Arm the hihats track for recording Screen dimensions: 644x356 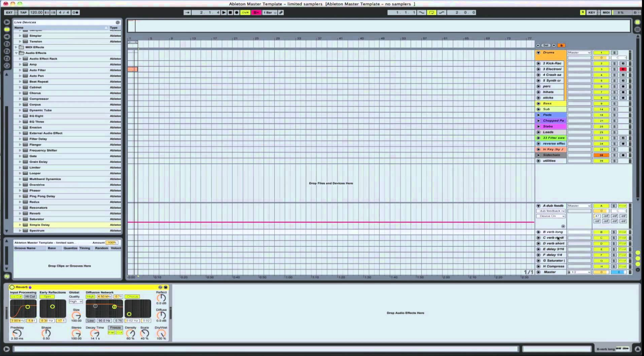pos(623,92)
